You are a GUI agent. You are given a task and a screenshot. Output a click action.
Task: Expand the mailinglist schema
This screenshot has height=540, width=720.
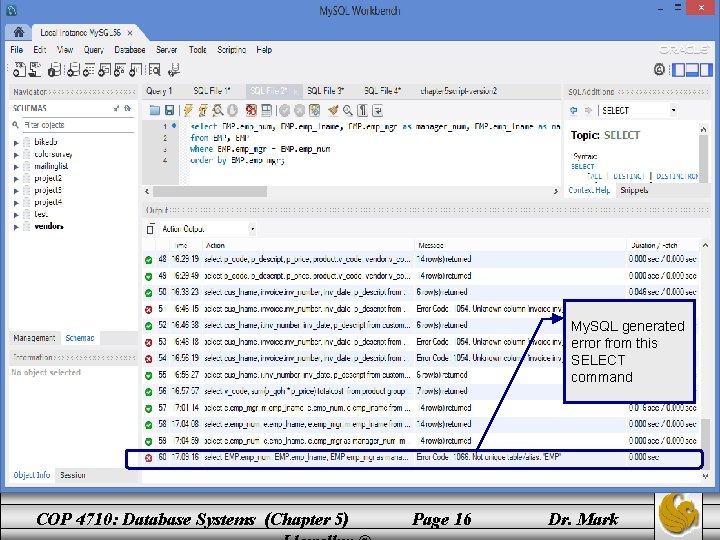tap(16, 167)
